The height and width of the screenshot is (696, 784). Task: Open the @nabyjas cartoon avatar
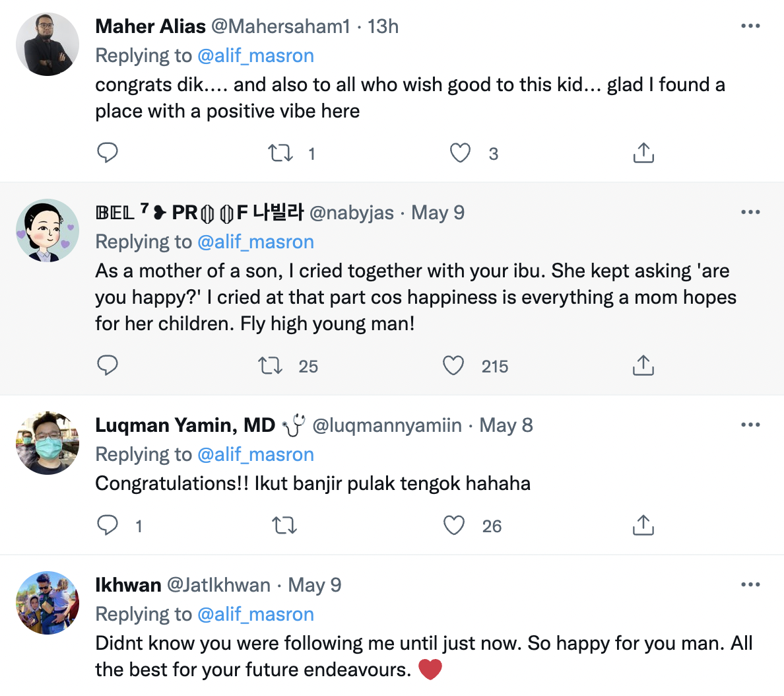click(x=48, y=230)
